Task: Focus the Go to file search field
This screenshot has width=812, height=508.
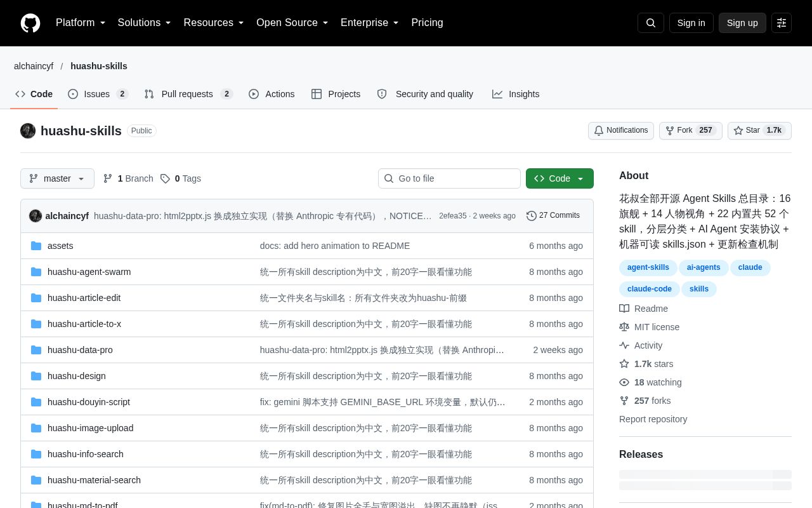Action: click(x=449, y=178)
